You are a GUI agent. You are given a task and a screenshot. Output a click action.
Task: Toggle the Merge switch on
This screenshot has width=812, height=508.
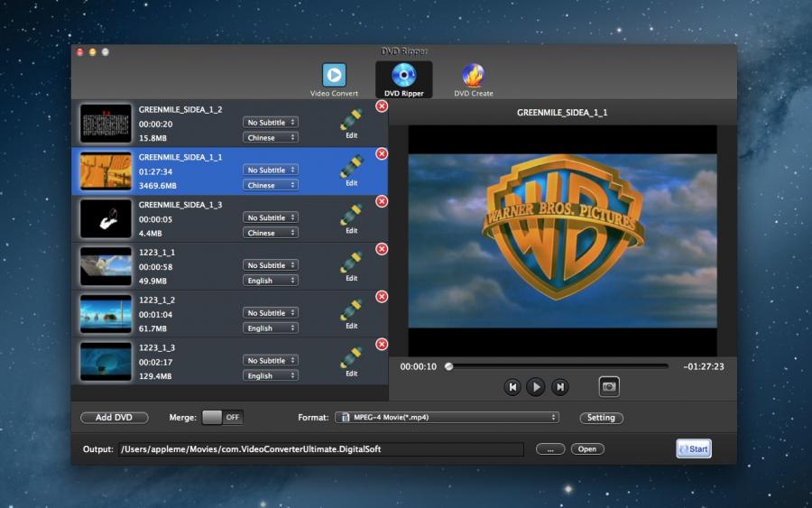222,418
